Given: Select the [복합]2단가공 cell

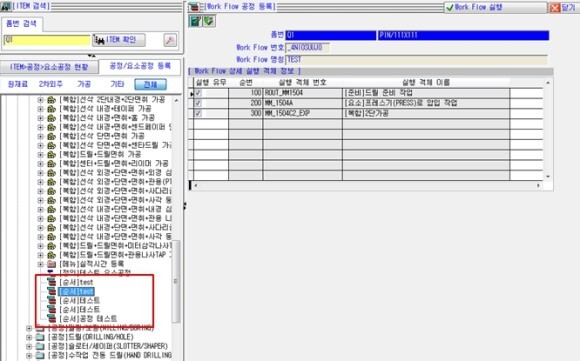Looking at the screenshot, I should pos(426,113).
